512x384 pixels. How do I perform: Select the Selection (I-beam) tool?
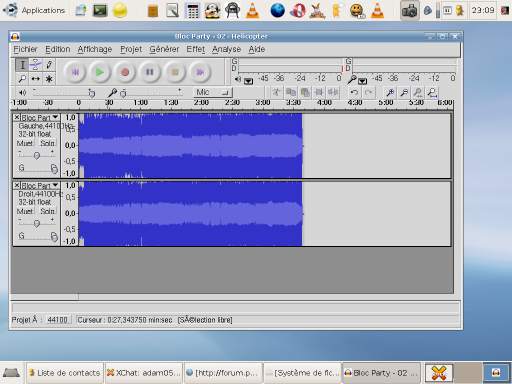click(x=22, y=65)
